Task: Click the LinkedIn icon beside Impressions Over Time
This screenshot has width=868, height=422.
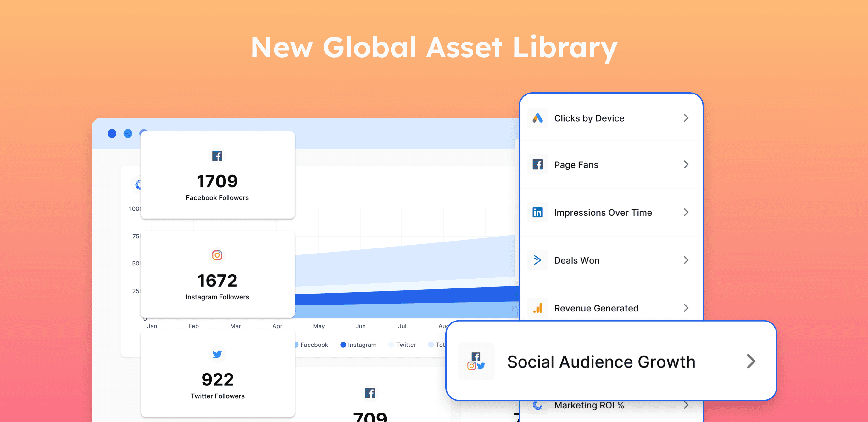Action: tap(537, 212)
